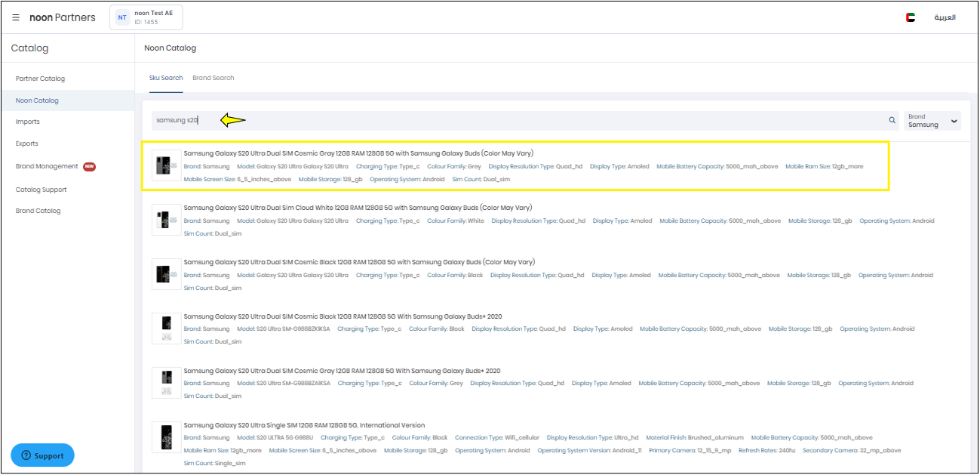Select the Sku Search tab
980x475 pixels.
click(165, 78)
